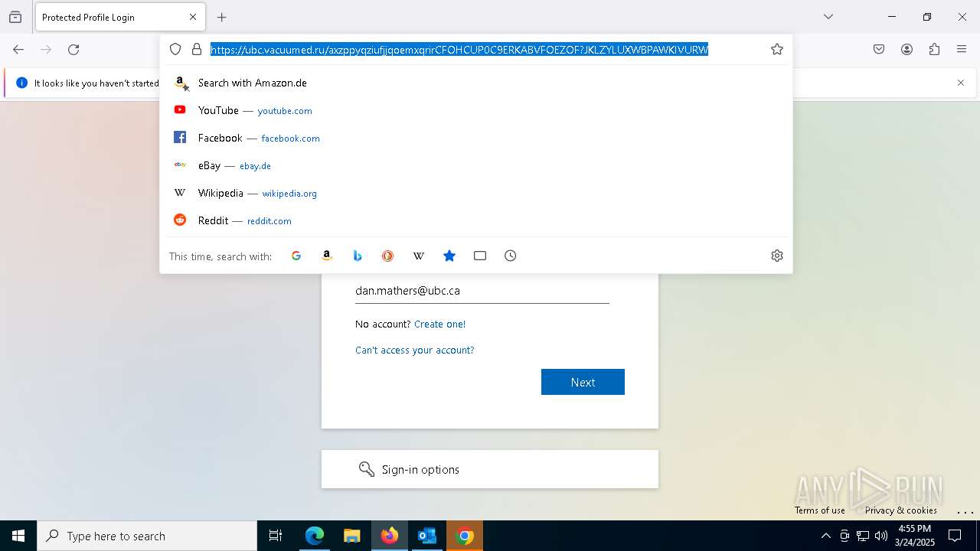Open the Action Center notifications

coord(955,536)
